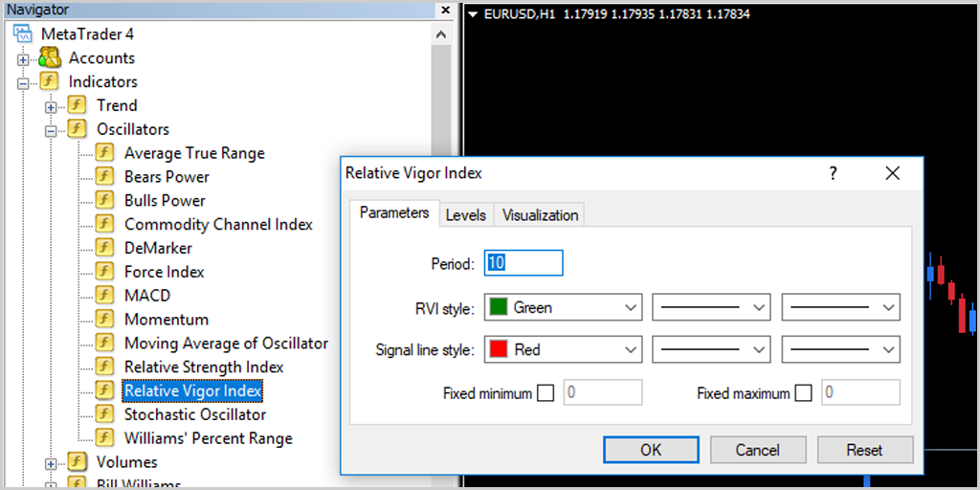Select the Relative Strength Index label
This screenshot has height=490, width=980.
(204, 367)
